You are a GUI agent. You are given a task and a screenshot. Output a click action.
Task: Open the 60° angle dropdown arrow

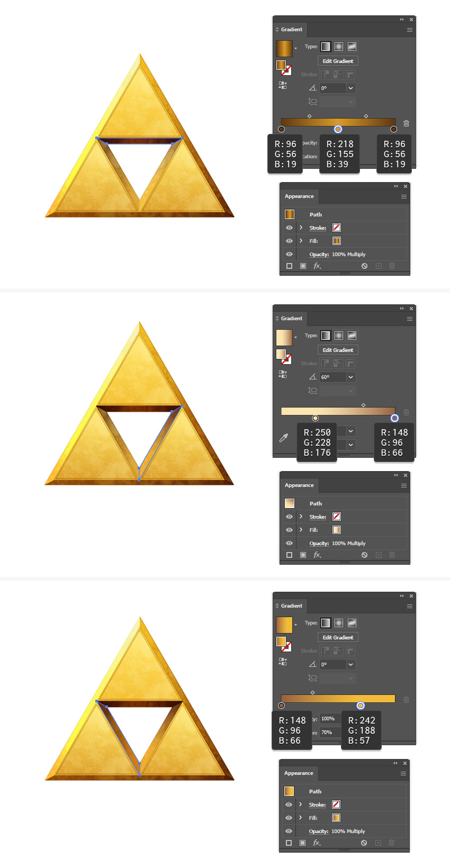[350, 377]
